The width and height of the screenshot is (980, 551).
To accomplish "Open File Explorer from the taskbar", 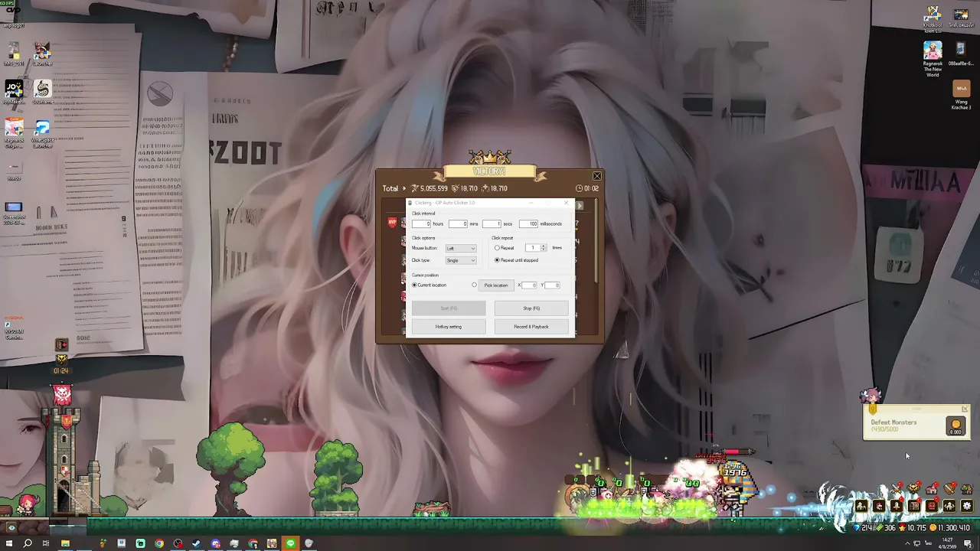I will point(65,543).
